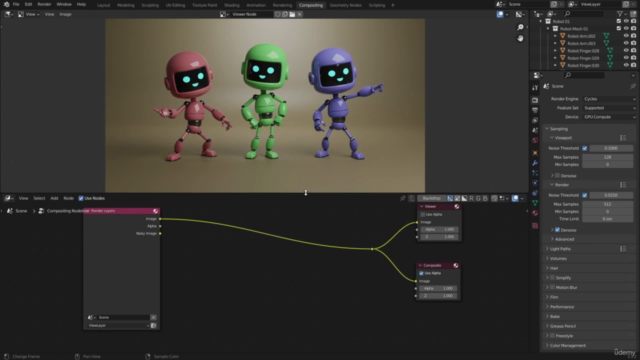This screenshot has width=640, height=360.
Task: Open the Device dropdown set to GPU Compute
Action: coord(609,117)
